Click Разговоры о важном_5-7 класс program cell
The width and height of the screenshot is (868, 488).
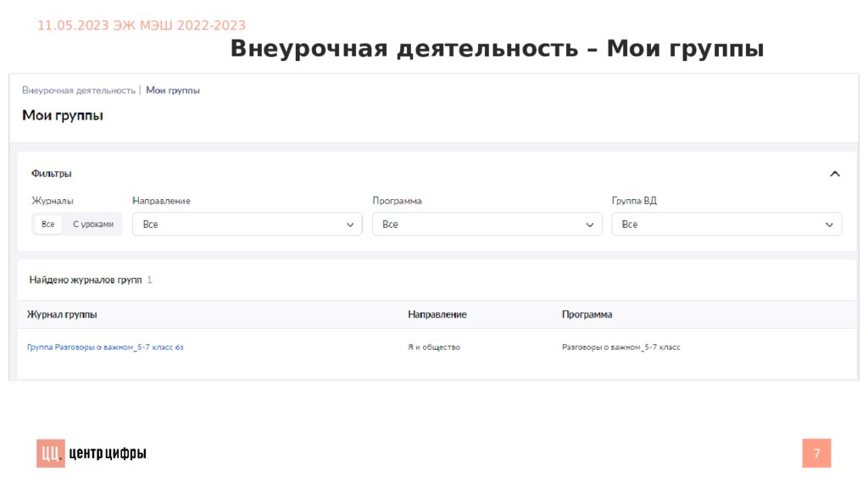click(620, 347)
